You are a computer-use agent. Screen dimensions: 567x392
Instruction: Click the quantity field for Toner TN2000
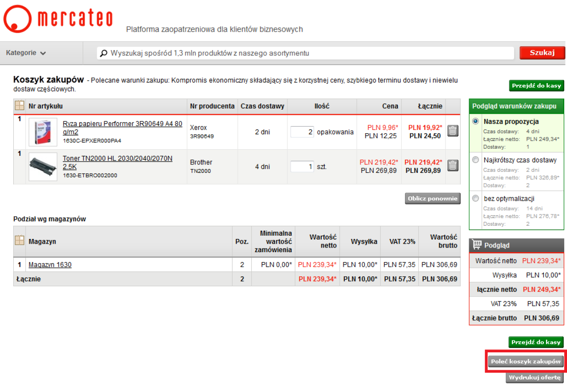pos(302,166)
